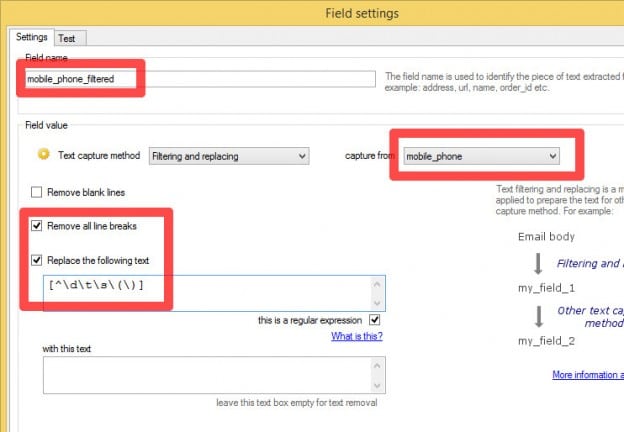Toggle Replace the following text checkbox
Screen dimensions: 624x432
coord(37,261)
